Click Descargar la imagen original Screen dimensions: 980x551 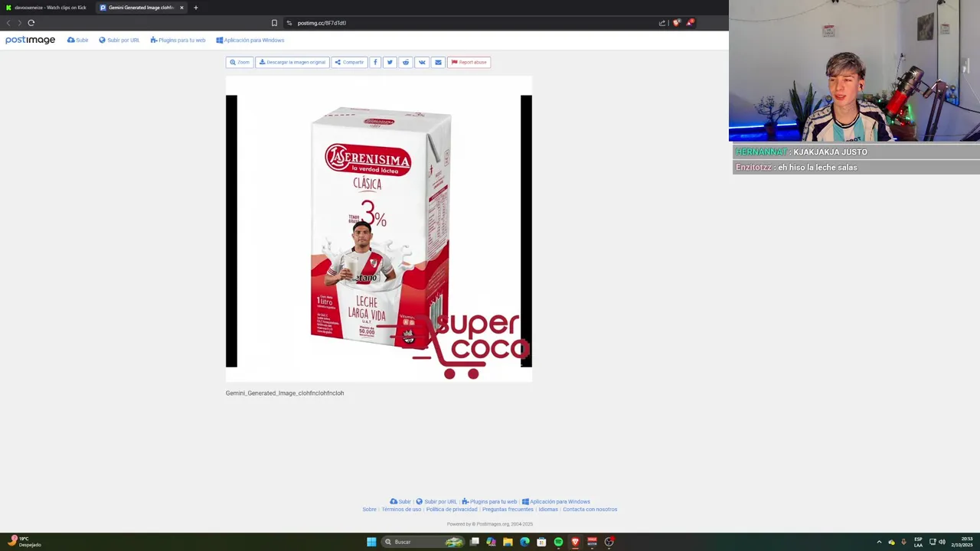[x=292, y=62]
